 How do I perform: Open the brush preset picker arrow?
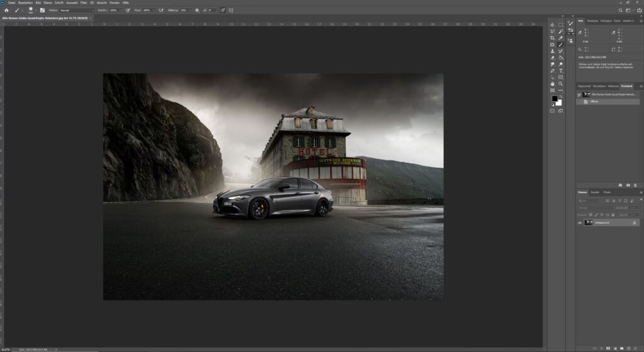tap(35, 10)
